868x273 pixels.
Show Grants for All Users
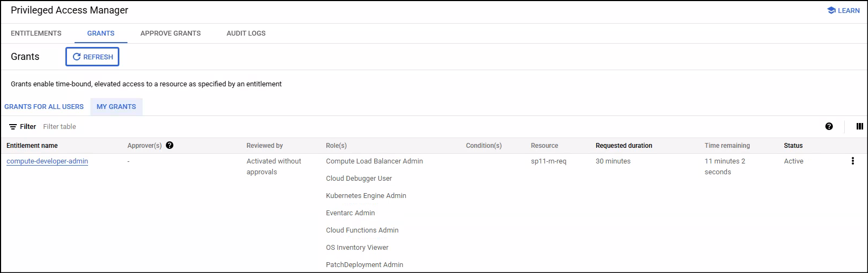pyautogui.click(x=44, y=106)
